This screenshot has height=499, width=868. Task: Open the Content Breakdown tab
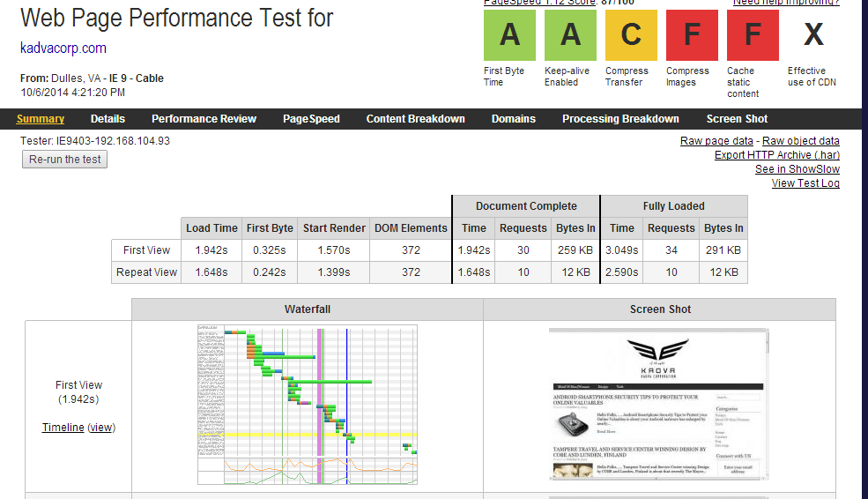(x=415, y=118)
